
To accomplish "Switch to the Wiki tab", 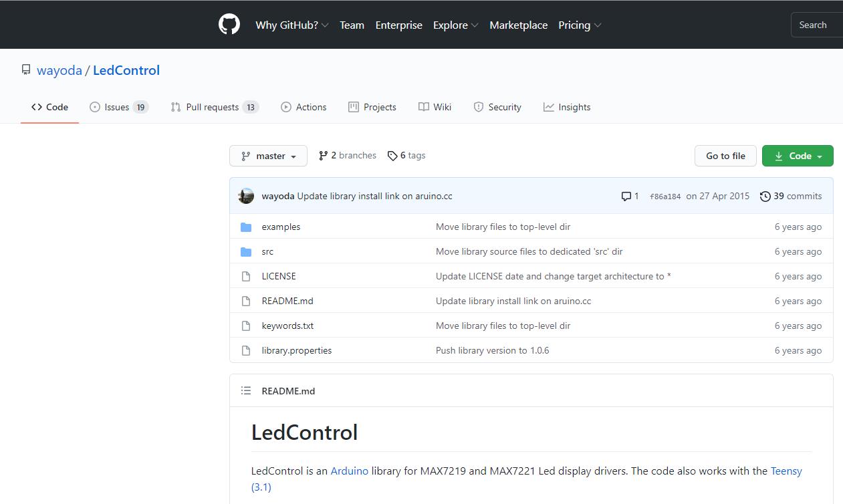I will click(435, 107).
